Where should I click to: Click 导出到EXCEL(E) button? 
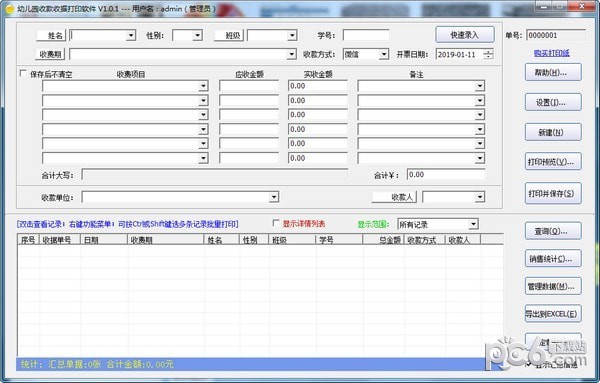click(553, 314)
